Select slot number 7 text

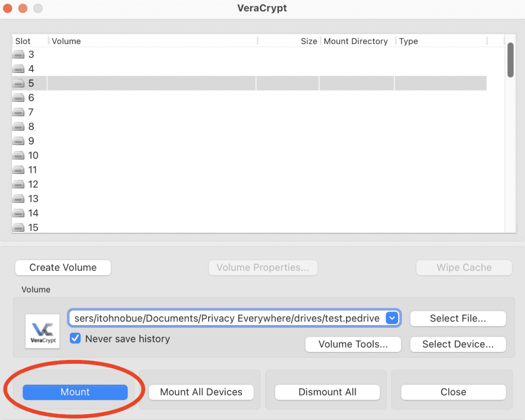[x=31, y=112]
